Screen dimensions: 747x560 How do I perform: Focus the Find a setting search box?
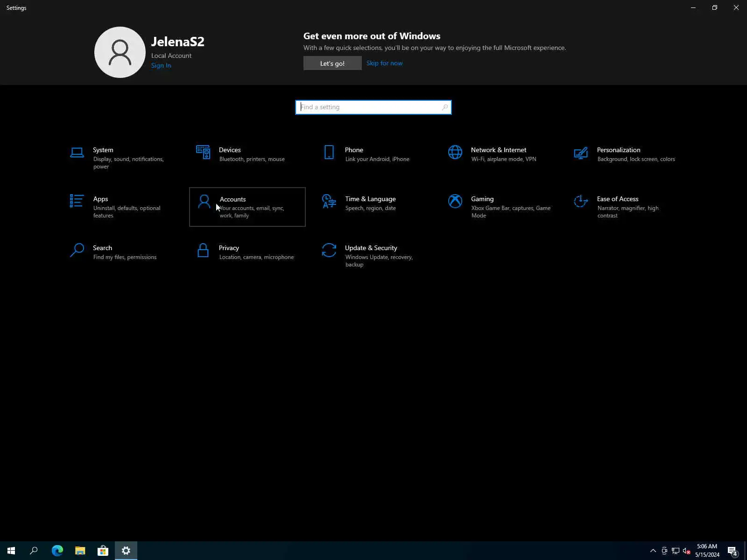point(373,107)
